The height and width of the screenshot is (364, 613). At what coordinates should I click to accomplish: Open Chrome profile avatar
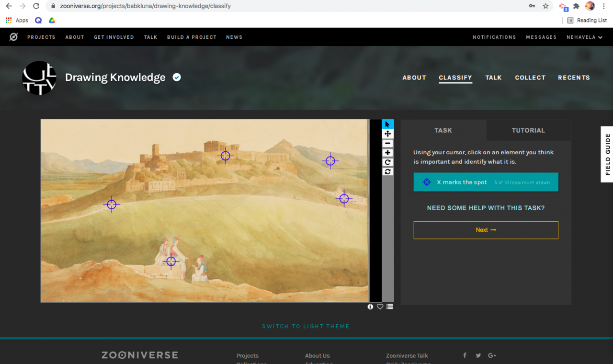(x=590, y=6)
